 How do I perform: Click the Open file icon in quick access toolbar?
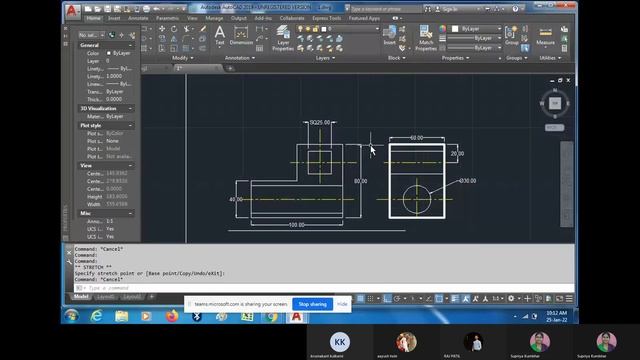pos(98,9)
